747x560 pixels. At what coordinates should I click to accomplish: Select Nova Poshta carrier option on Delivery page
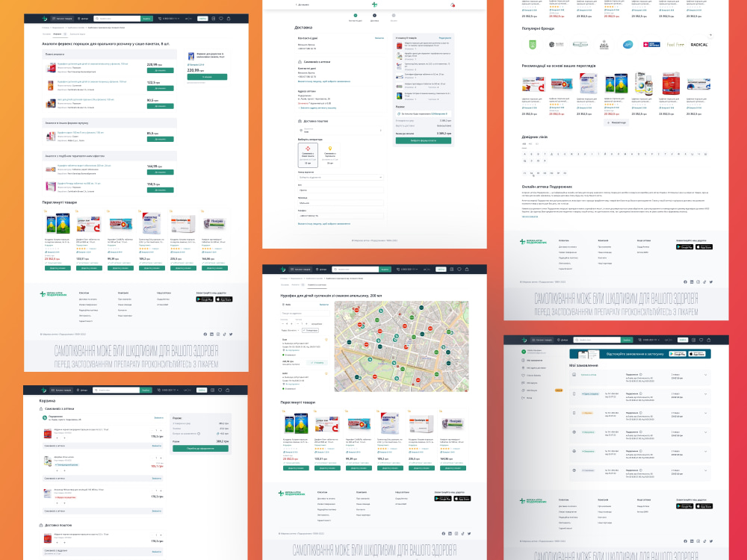click(x=308, y=155)
